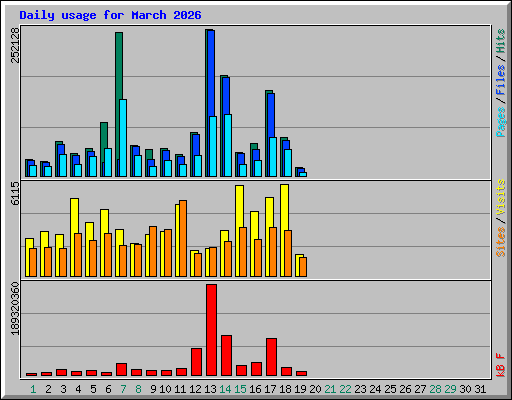
Task: Click green weekend day 21 label
Action: (330, 389)
